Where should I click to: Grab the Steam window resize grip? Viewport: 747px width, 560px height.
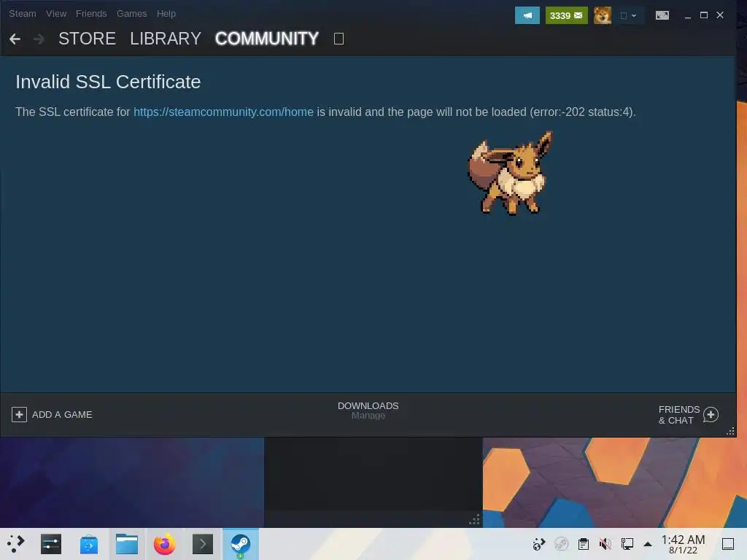[x=730, y=432]
